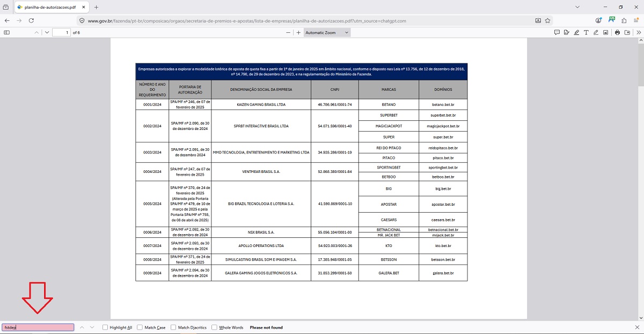Screen dimensions: 644x334
Task: Click the find text field containing fstdep
Action: 38,327
